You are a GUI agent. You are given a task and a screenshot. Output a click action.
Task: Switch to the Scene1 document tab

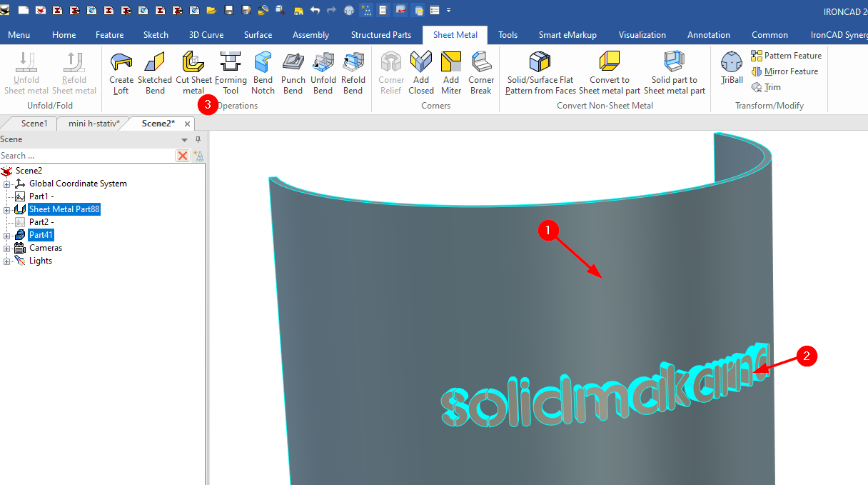click(x=34, y=124)
